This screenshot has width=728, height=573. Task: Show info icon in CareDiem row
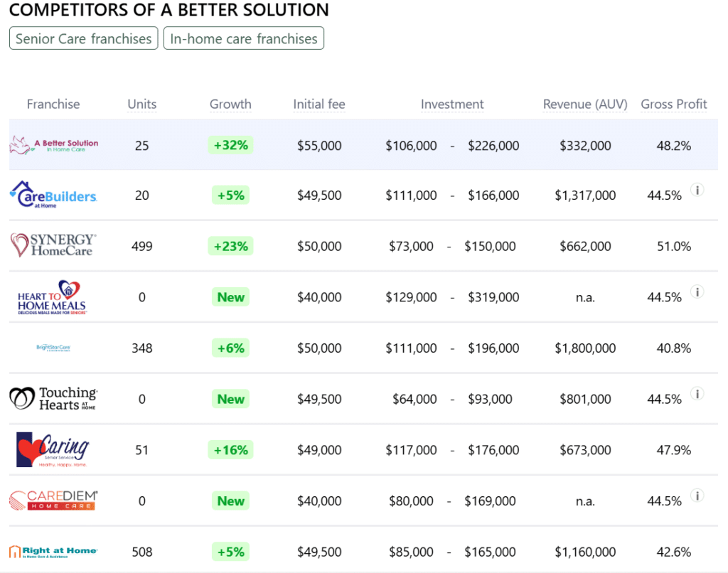[x=697, y=496]
